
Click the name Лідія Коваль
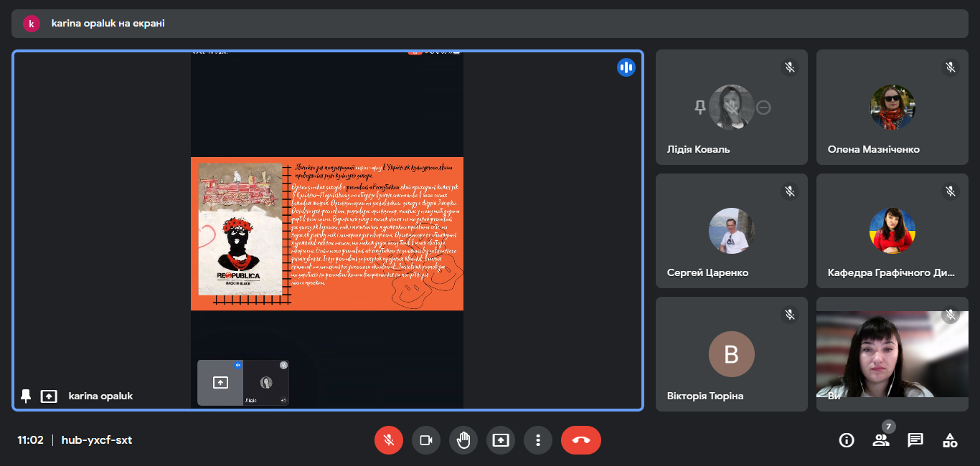(698, 149)
